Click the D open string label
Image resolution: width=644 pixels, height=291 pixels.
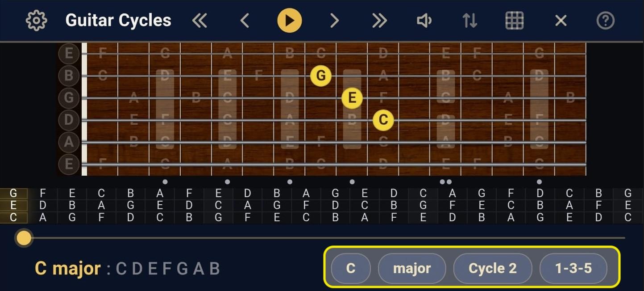[69, 120]
